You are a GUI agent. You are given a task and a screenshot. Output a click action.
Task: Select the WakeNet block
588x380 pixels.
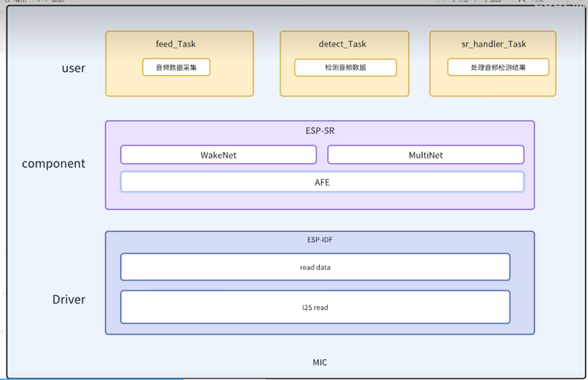coord(218,155)
